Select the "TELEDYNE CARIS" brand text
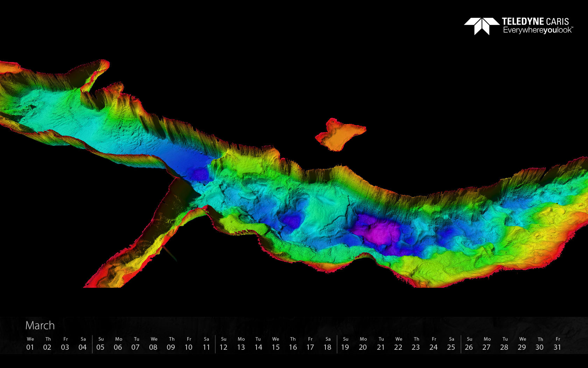Viewport: 588px width, 368px height. (535, 22)
